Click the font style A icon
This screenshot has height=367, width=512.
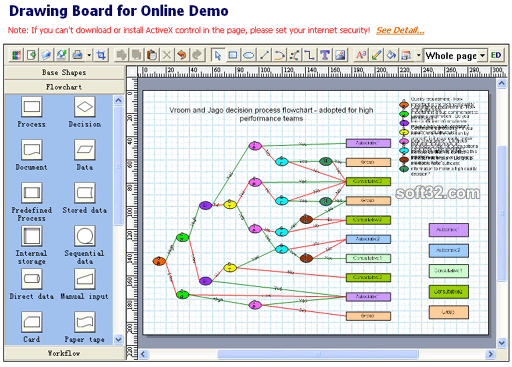pyautogui.click(x=361, y=55)
